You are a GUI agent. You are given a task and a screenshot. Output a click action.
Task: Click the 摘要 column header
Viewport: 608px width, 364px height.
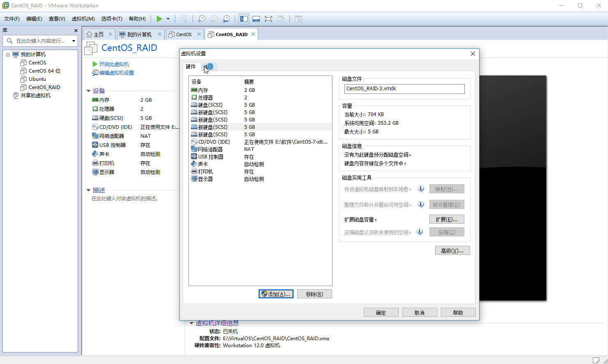pos(287,82)
